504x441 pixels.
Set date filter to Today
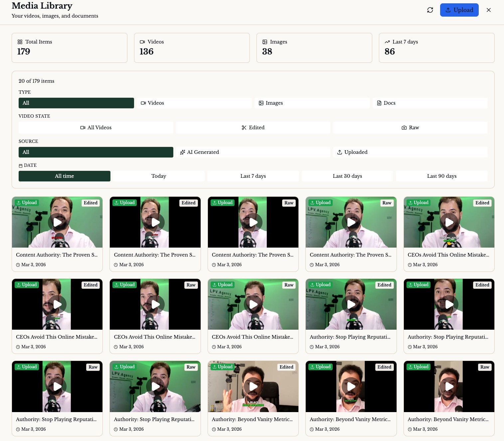159,176
